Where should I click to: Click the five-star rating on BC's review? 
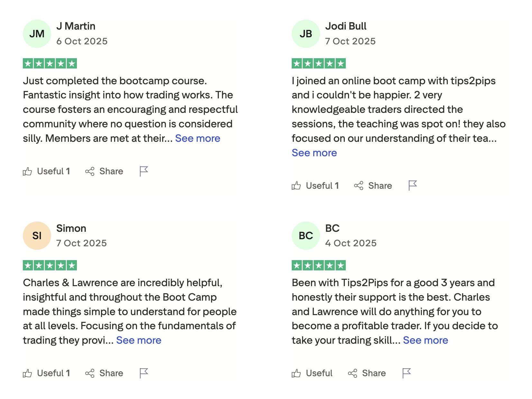click(x=318, y=266)
